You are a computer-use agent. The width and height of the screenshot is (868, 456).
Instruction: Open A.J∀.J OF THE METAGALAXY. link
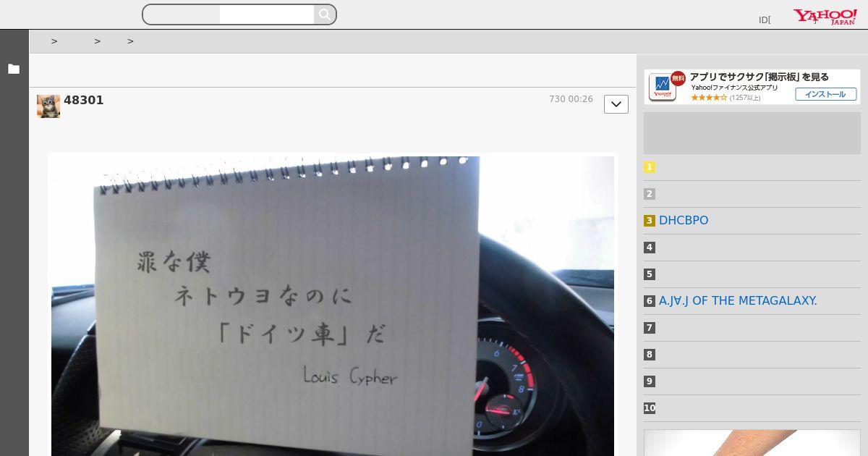click(x=738, y=300)
